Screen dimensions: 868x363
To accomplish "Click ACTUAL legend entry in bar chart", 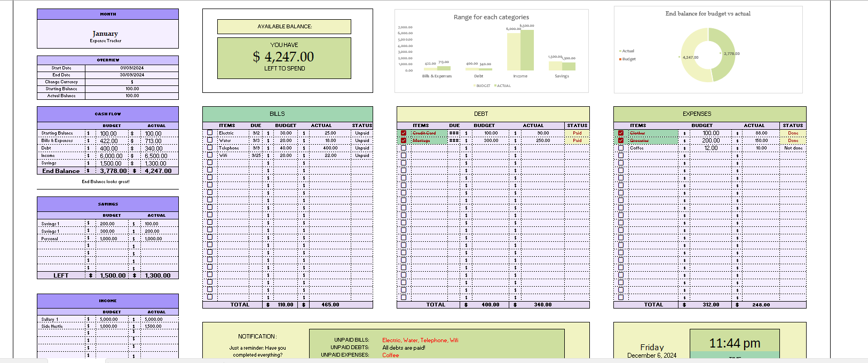I will (502, 85).
